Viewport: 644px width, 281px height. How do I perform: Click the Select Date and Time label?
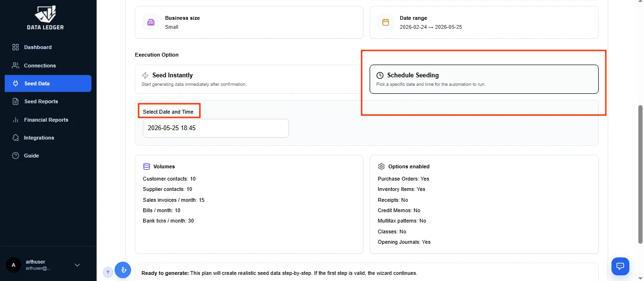click(168, 112)
